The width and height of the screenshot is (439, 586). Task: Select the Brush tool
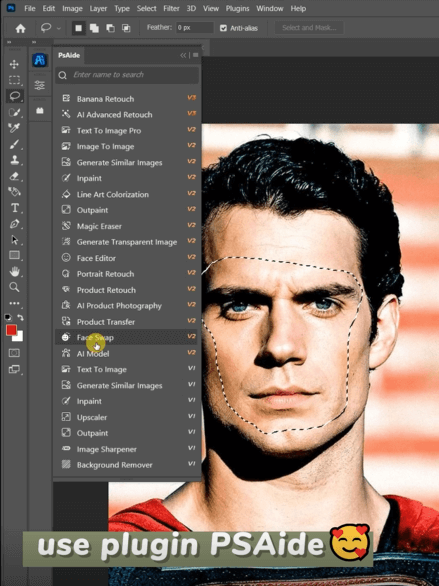click(14, 144)
